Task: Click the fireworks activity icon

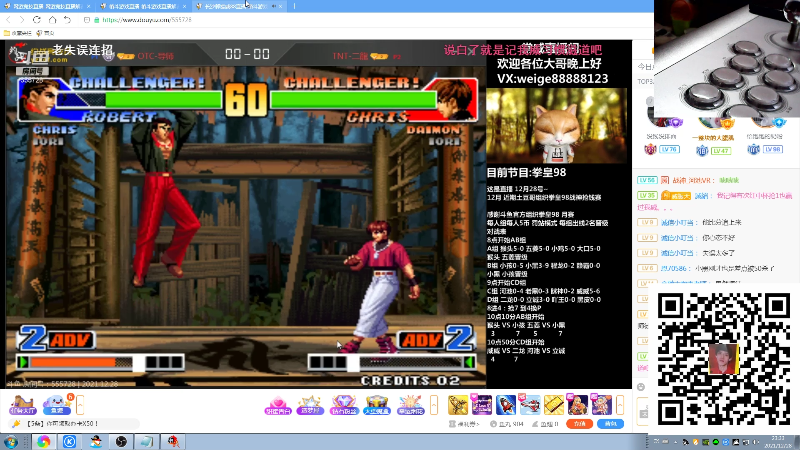Action: (x=410, y=405)
